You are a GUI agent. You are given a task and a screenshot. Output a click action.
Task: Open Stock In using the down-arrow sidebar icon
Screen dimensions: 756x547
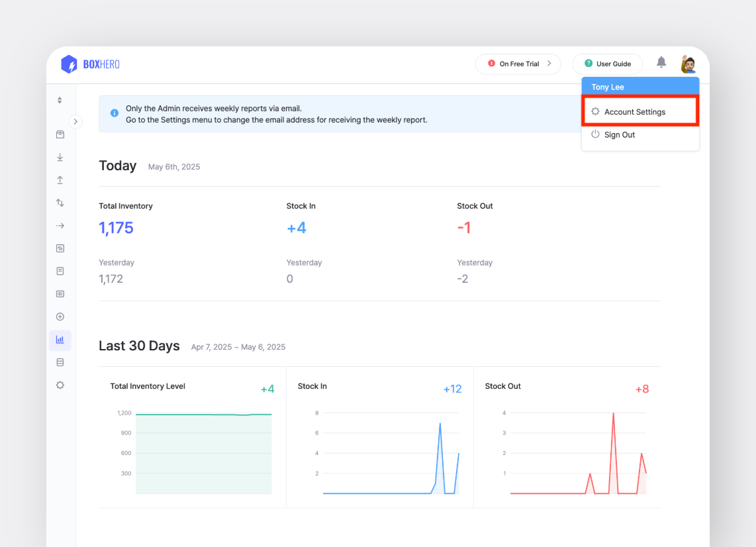tap(60, 158)
